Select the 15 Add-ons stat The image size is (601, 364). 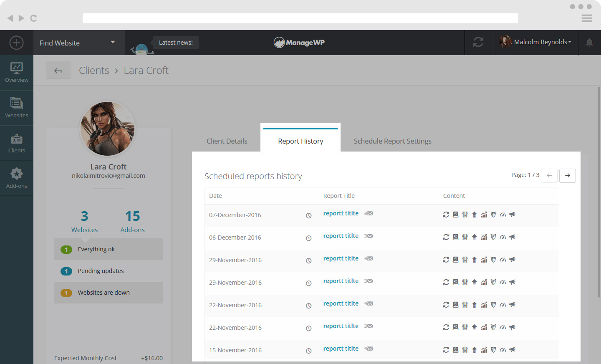(x=133, y=221)
